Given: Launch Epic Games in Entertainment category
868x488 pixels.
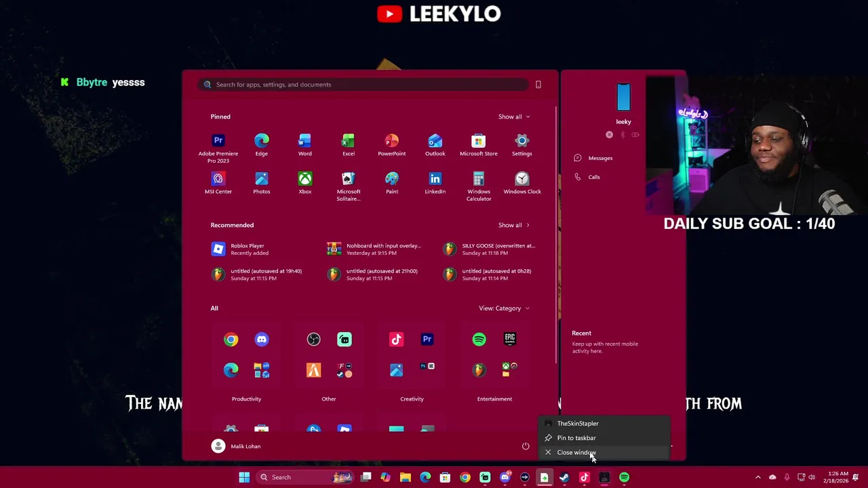Looking at the screenshot, I should point(510,339).
